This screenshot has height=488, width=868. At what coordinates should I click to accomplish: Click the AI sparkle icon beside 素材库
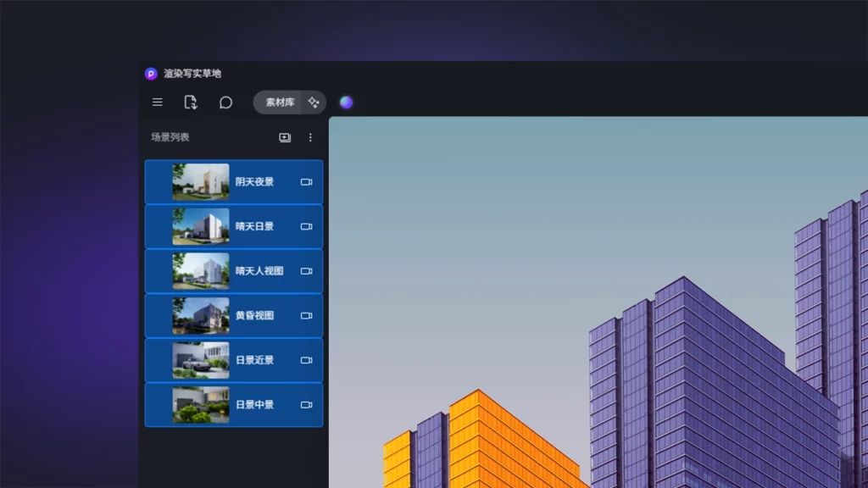tap(314, 103)
